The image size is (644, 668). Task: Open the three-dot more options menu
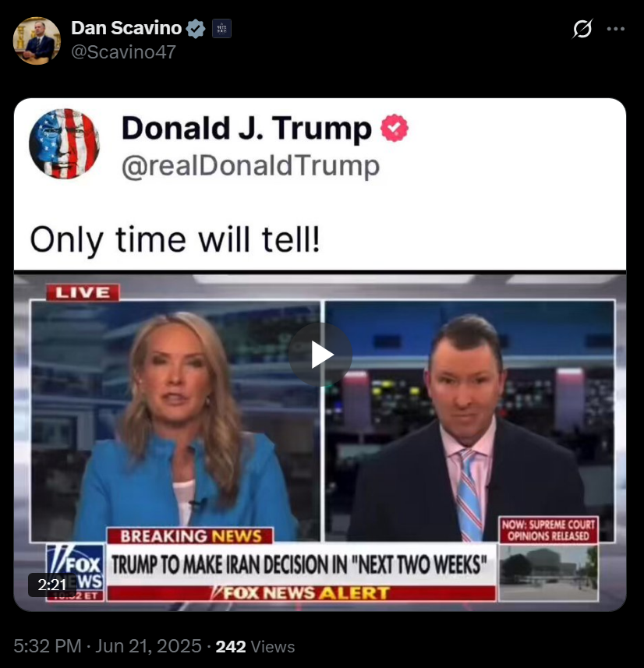[615, 29]
